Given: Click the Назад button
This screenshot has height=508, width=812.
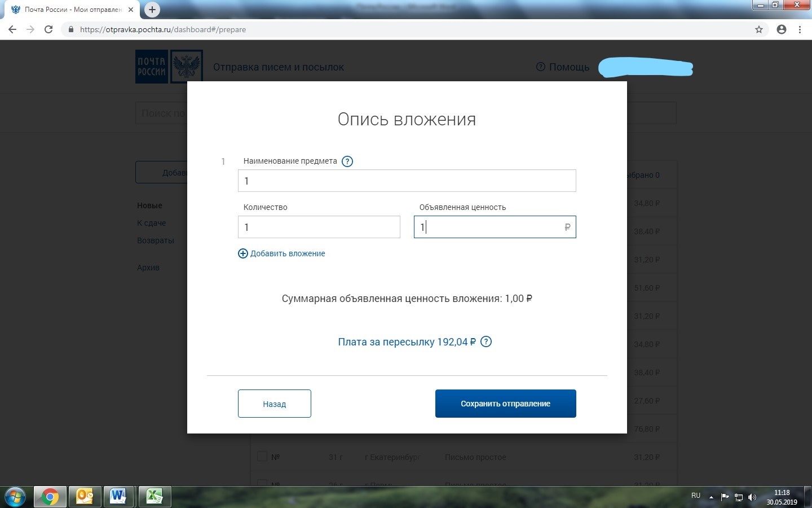Looking at the screenshot, I should point(274,404).
